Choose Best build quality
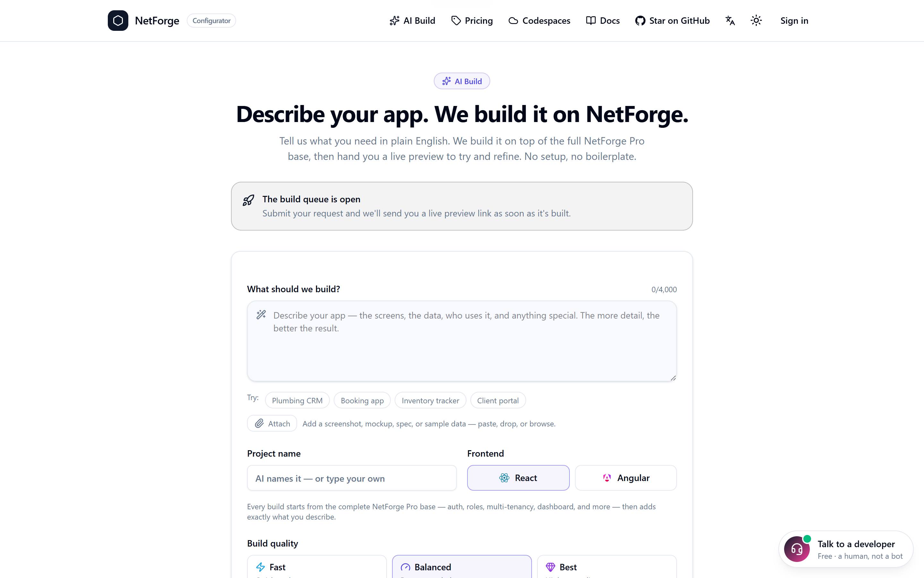924x578 pixels. pos(607,566)
